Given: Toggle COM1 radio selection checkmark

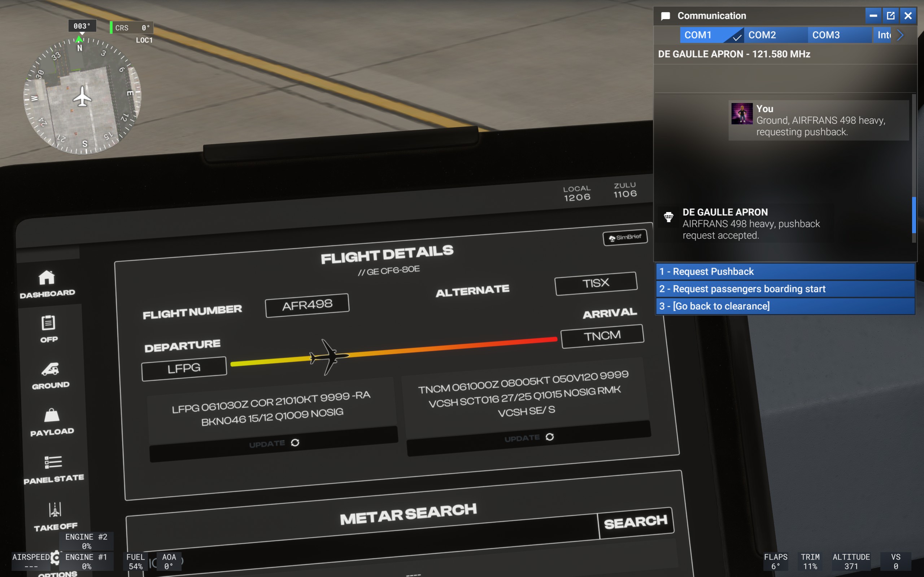Looking at the screenshot, I should [x=737, y=37].
